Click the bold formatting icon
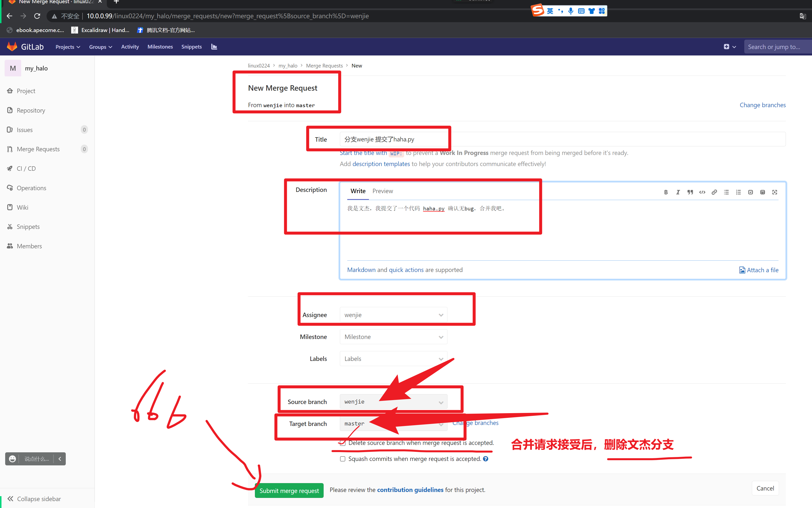This screenshot has width=812, height=508. (x=666, y=192)
